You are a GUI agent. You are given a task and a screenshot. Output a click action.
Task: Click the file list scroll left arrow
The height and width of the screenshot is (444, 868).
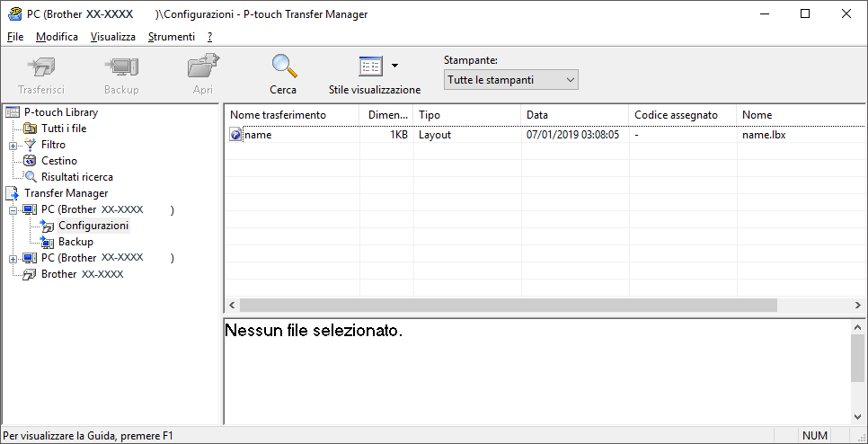tap(232, 305)
